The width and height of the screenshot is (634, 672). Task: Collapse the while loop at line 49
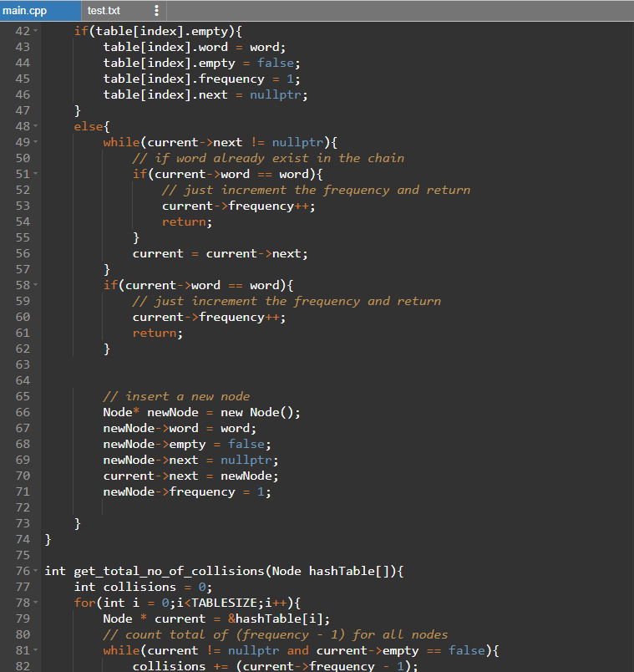click(36, 142)
